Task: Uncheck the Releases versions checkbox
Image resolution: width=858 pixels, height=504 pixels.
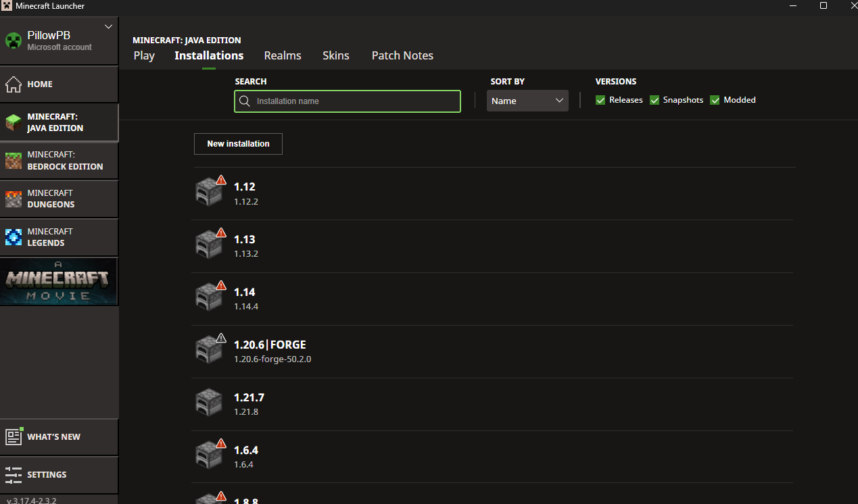Action: [600, 100]
